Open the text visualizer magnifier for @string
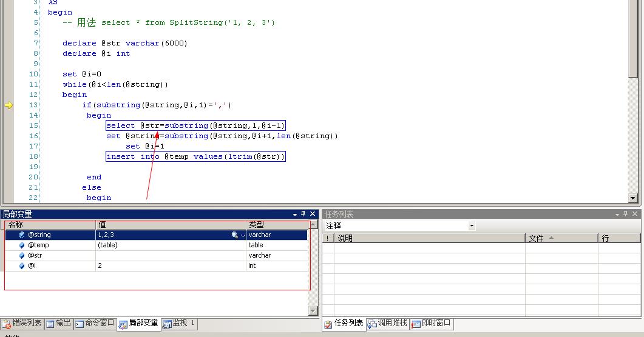The height and width of the screenshot is (337, 644). click(x=234, y=235)
